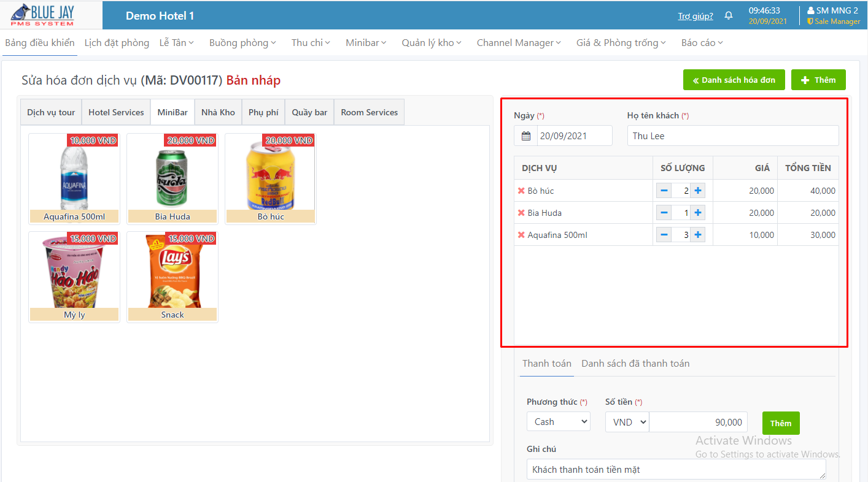Viewport: 868px width, 482px height.
Task: Open the calendar icon beside date field
Action: tap(526, 136)
